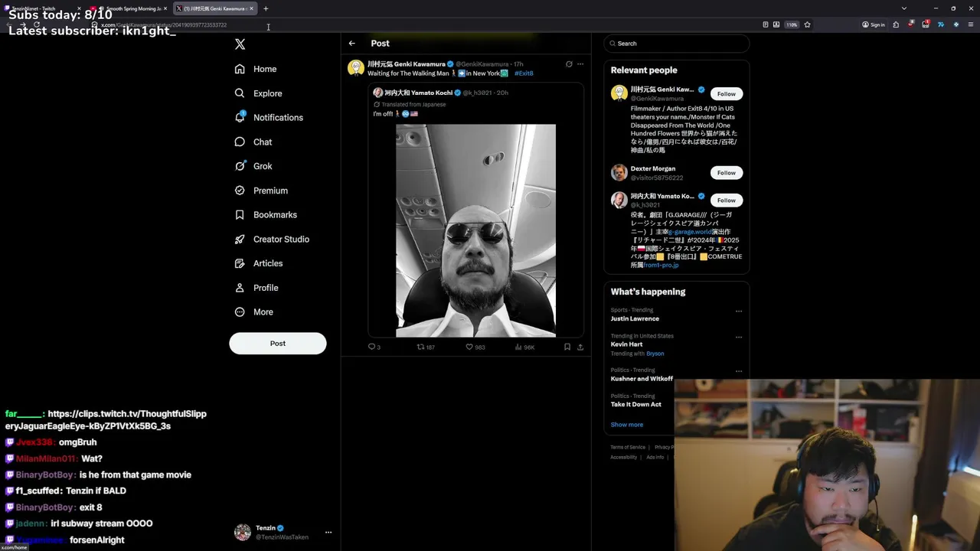The width and height of the screenshot is (980, 551).
Task: Open the three-dot menu on the post
Action: click(580, 64)
